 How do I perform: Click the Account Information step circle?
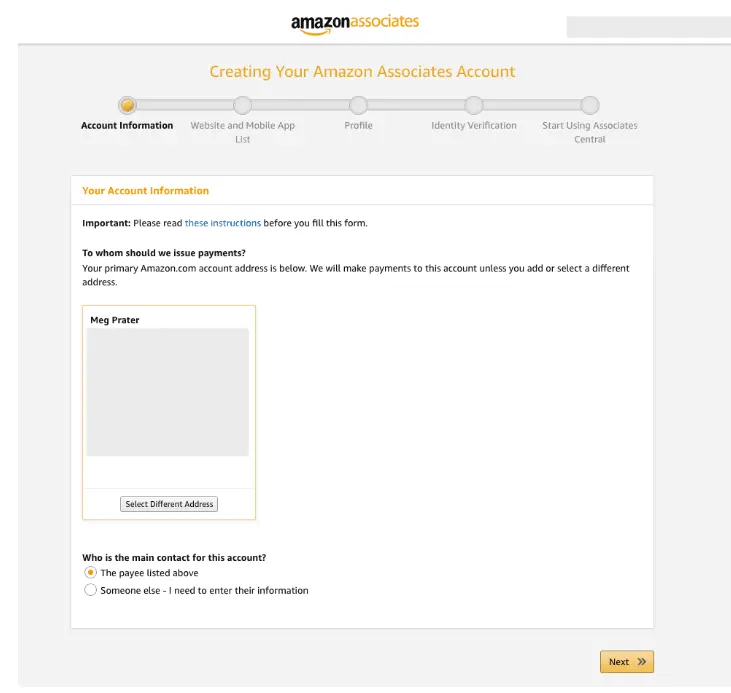(x=127, y=105)
